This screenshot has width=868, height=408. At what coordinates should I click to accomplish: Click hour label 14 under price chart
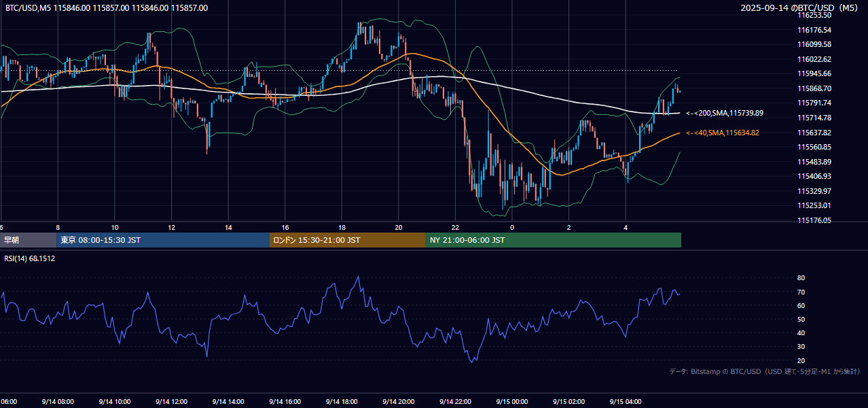pyautogui.click(x=228, y=227)
